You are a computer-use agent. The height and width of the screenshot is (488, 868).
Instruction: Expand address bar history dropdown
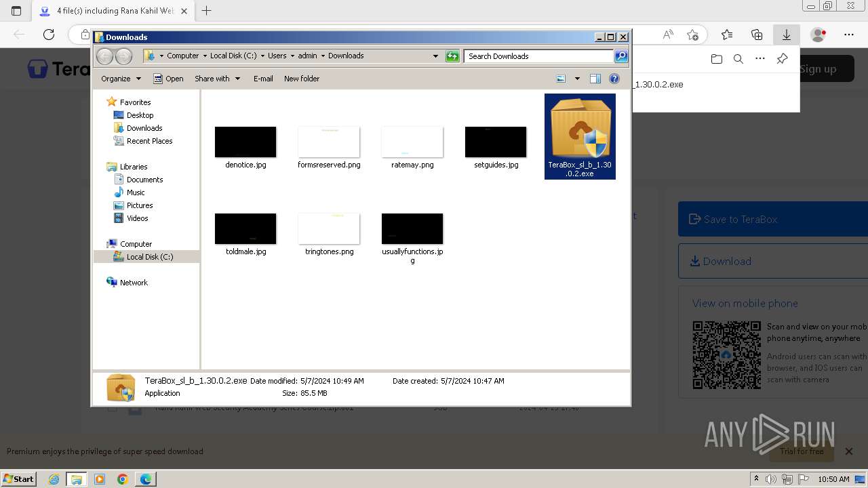point(435,56)
